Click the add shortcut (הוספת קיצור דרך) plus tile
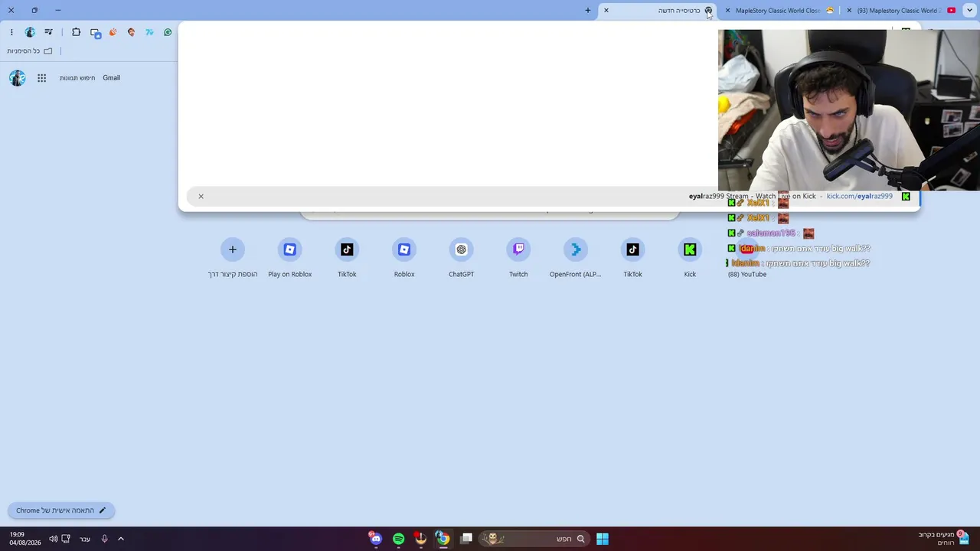The image size is (980, 551). point(233,259)
